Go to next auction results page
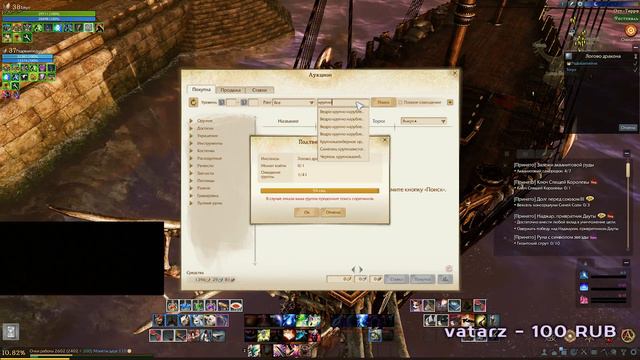Image resolution: width=640 pixels, height=360 pixels. click(360, 269)
